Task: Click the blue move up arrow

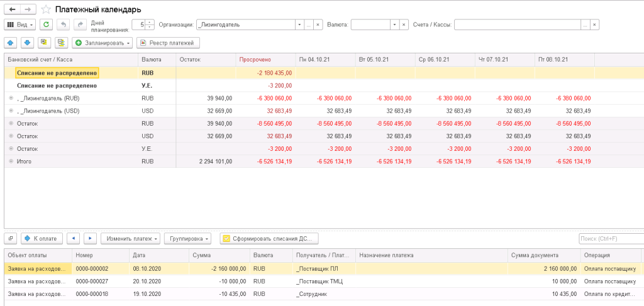Action: [11, 43]
